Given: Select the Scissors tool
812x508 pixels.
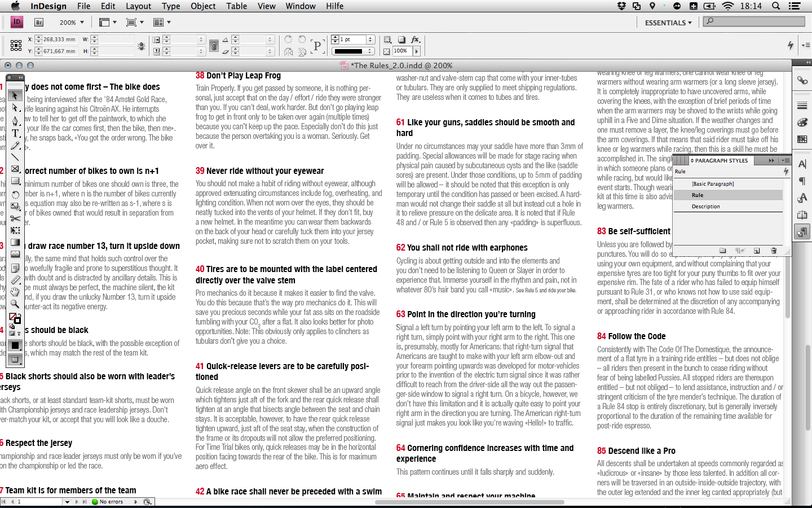Looking at the screenshot, I should [15, 218].
